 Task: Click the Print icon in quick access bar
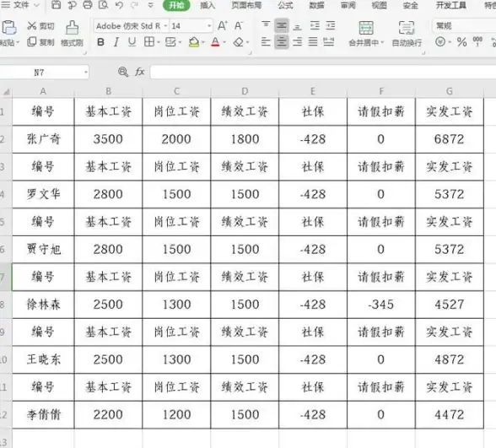[88, 5]
